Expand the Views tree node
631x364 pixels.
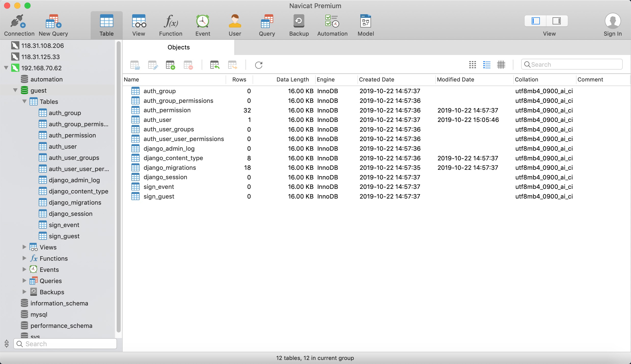tap(24, 247)
